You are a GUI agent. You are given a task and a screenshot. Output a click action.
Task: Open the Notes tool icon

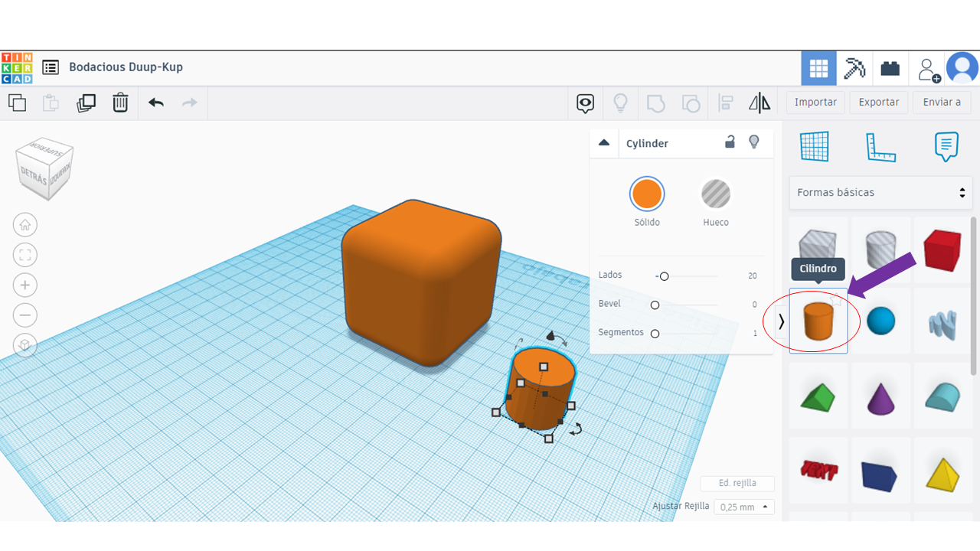(946, 147)
